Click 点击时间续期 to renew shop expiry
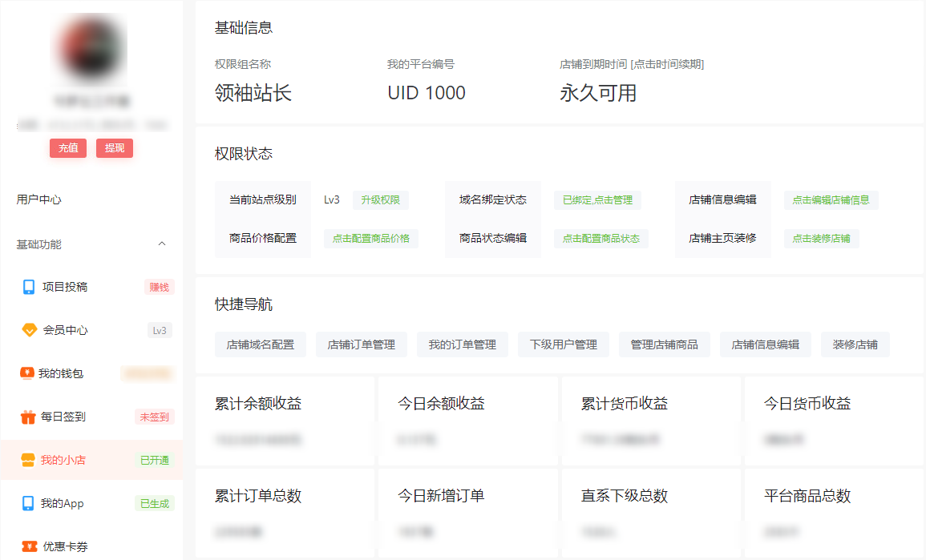Viewport: 926px width, 560px height. point(665,64)
